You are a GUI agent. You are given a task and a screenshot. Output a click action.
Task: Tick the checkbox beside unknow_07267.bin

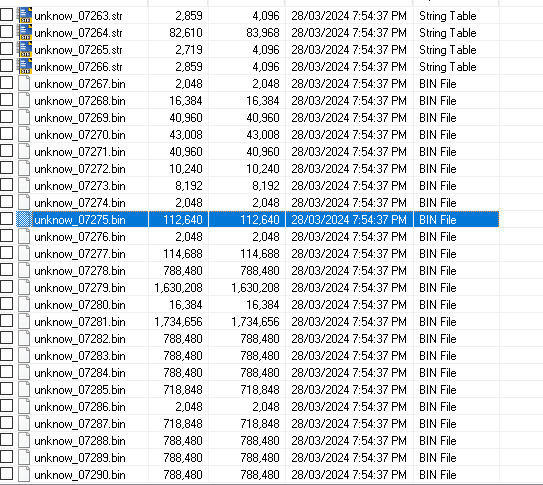click(x=6, y=83)
